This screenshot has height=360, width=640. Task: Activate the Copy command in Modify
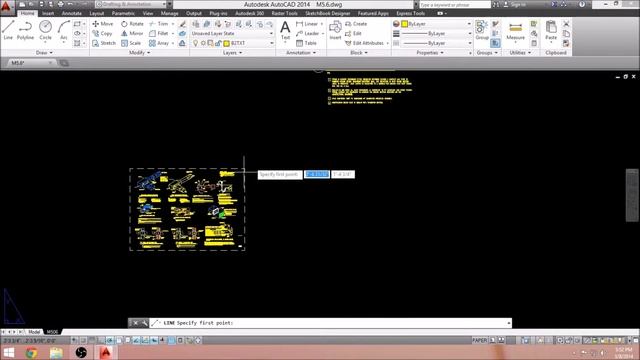click(102, 33)
